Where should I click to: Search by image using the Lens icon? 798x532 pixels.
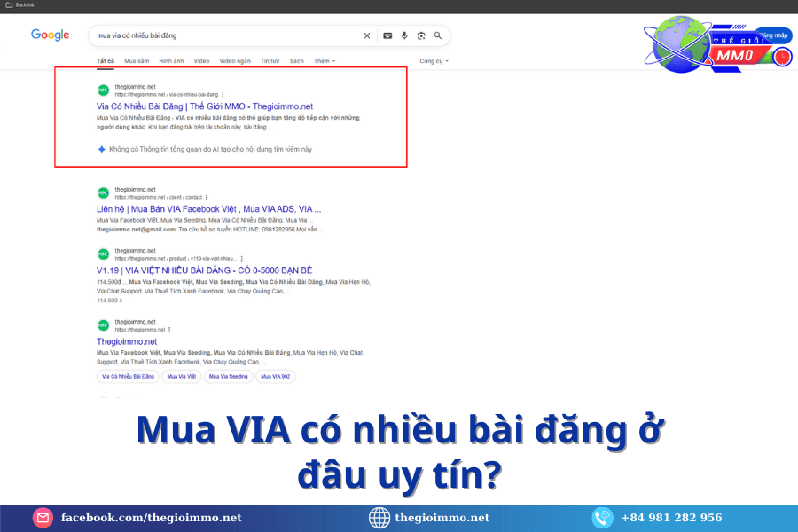click(421, 35)
